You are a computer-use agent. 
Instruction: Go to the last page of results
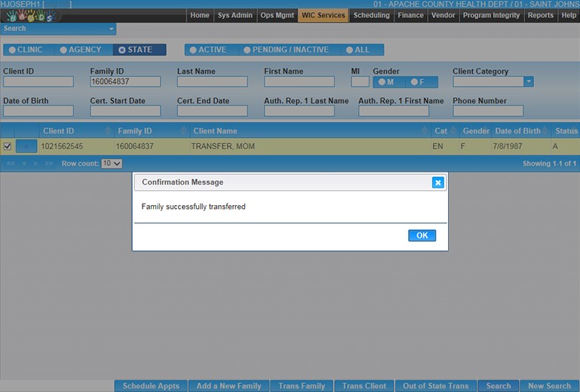[x=49, y=164]
